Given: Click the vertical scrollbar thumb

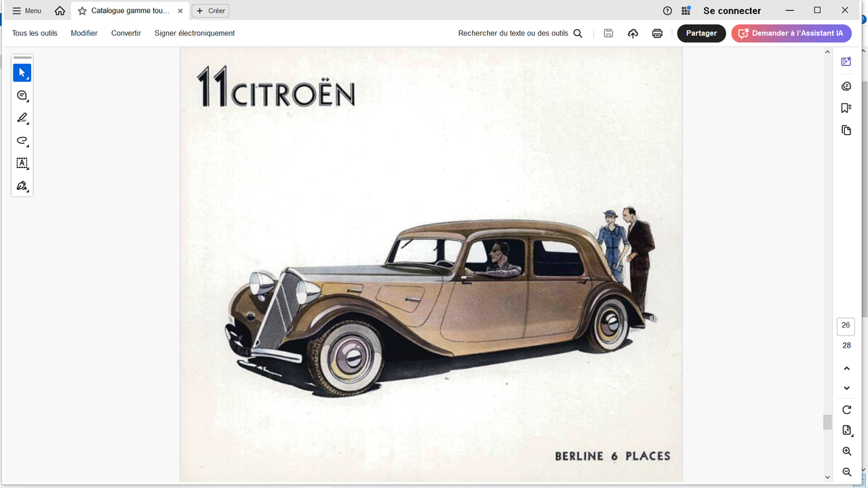Looking at the screenshot, I should 827,422.
